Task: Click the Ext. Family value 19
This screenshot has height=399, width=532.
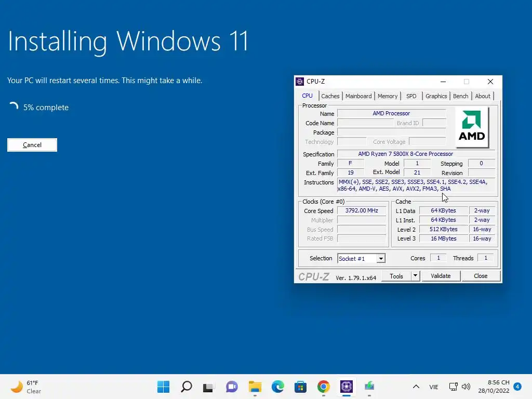Action: tap(351, 172)
